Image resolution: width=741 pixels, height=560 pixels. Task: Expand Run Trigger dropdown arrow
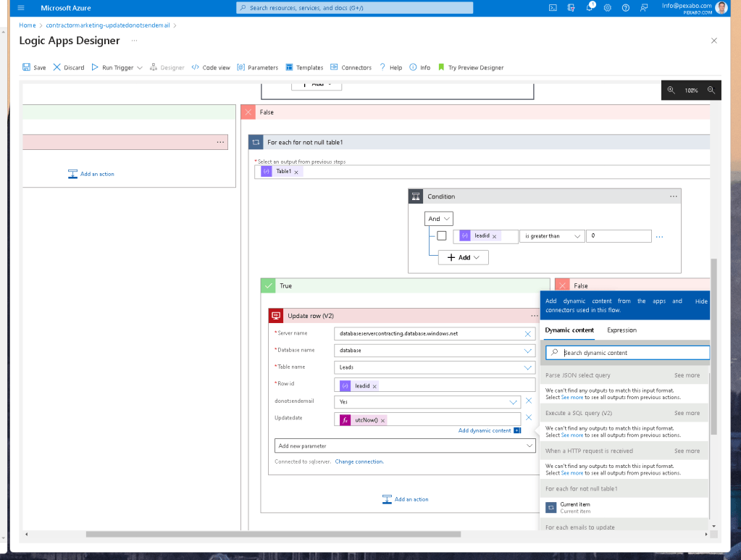139,68
